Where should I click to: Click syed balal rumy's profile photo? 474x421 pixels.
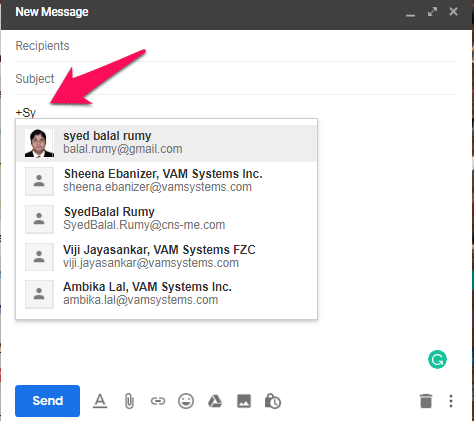coord(39,143)
